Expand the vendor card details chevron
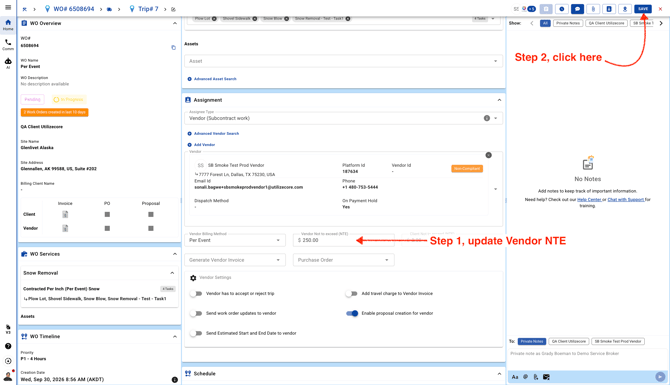 [x=496, y=189]
